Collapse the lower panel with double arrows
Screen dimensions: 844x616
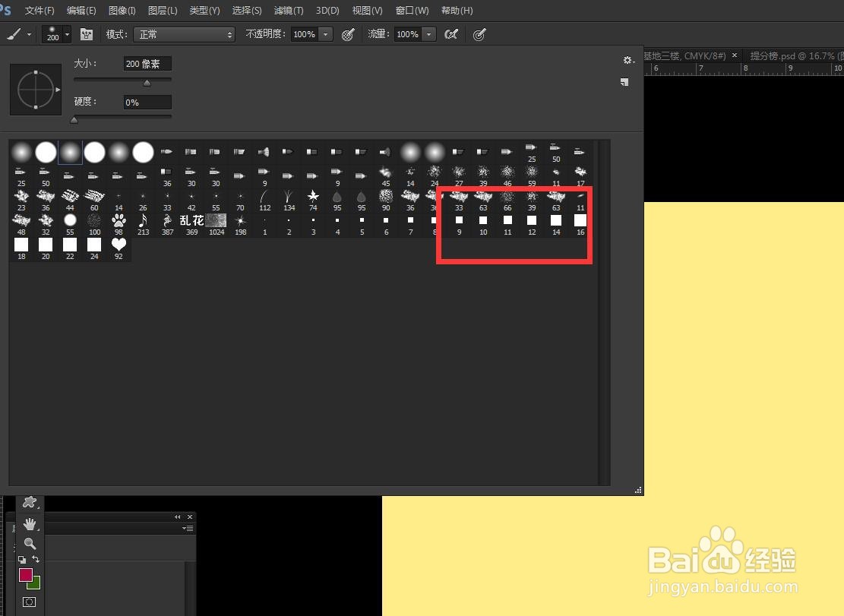[x=177, y=516]
